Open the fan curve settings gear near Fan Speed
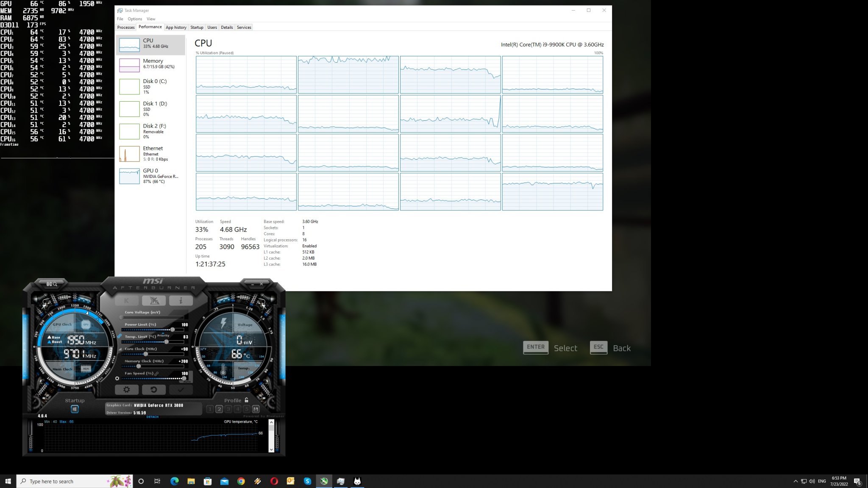 click(117, 378)
